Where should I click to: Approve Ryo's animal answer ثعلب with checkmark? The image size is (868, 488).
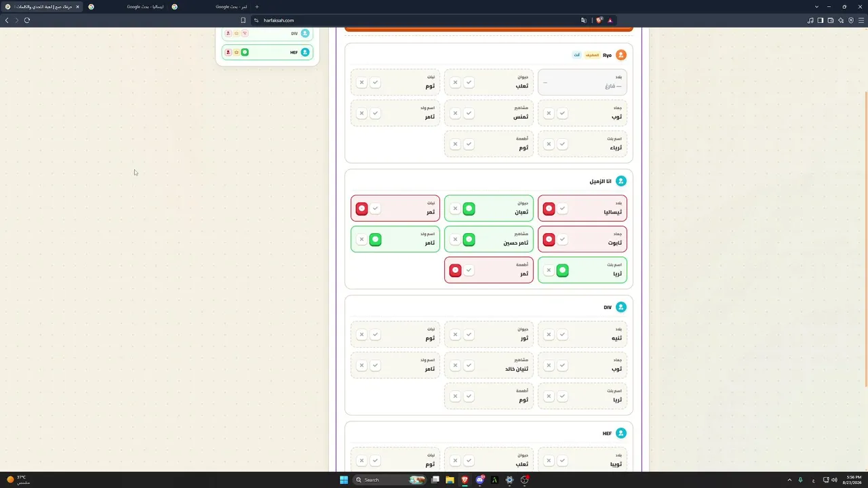point(469,83)
